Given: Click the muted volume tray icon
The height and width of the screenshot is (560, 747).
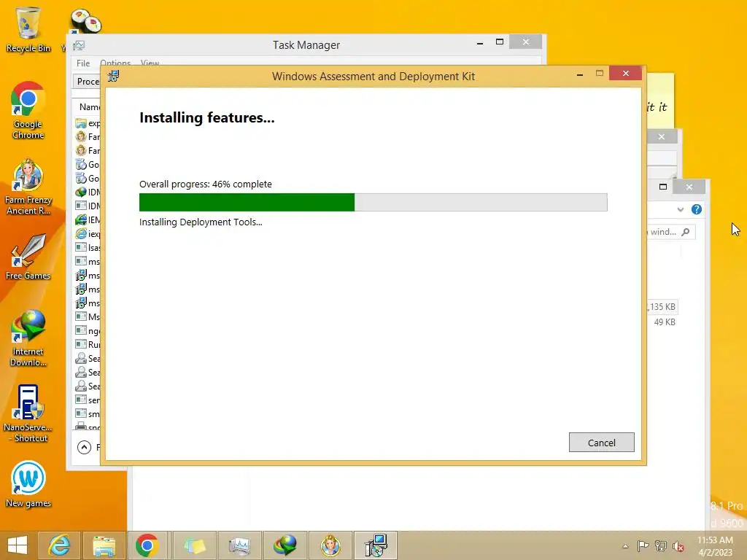Looking at the screenshot, I should (x=678, y=546).
